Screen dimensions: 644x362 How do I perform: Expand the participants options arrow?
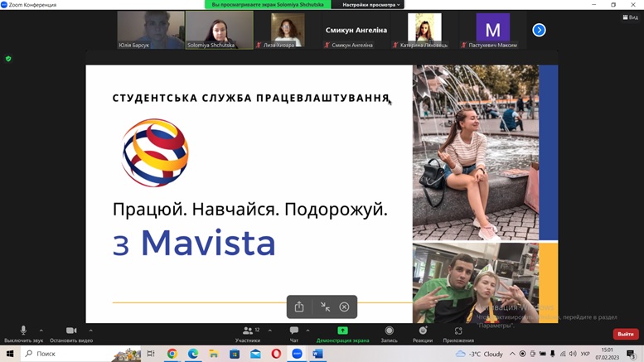[270, 330]
